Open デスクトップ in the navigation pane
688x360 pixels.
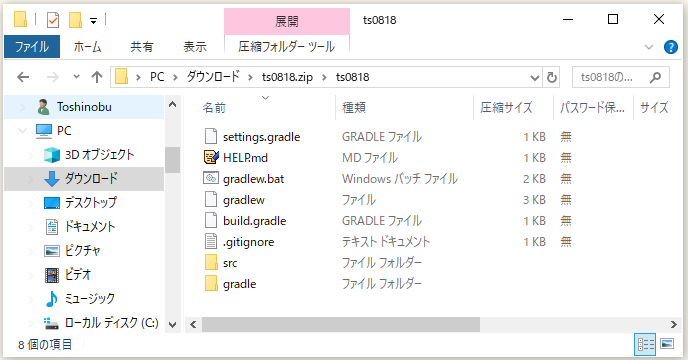coord(91,202)
